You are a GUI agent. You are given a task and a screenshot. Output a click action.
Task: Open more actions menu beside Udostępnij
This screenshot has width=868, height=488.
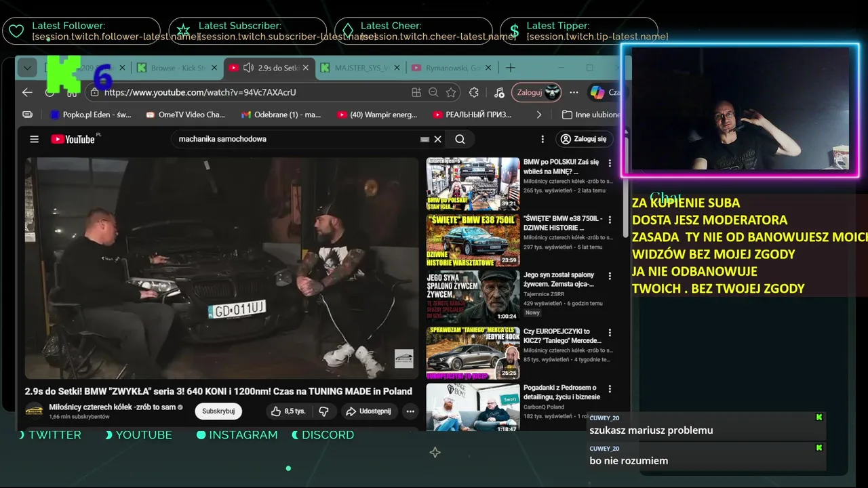410,411
